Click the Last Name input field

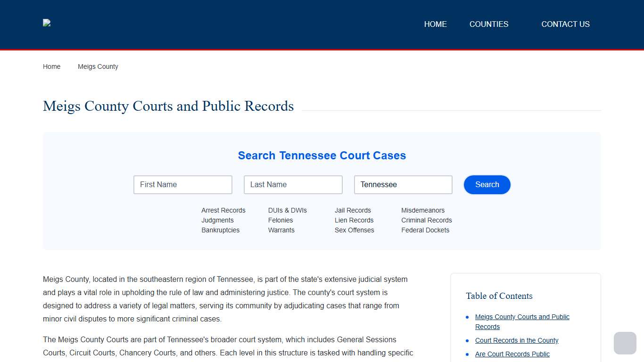pos(293,184)
